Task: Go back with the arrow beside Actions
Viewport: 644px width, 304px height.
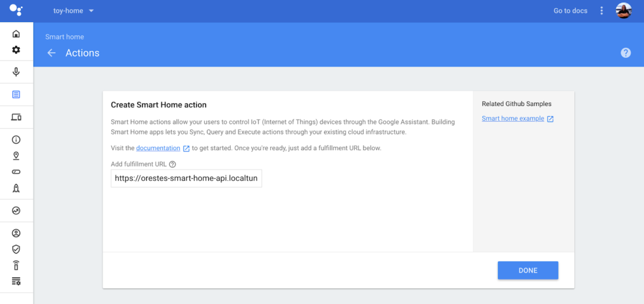Action: coord(52,53)
